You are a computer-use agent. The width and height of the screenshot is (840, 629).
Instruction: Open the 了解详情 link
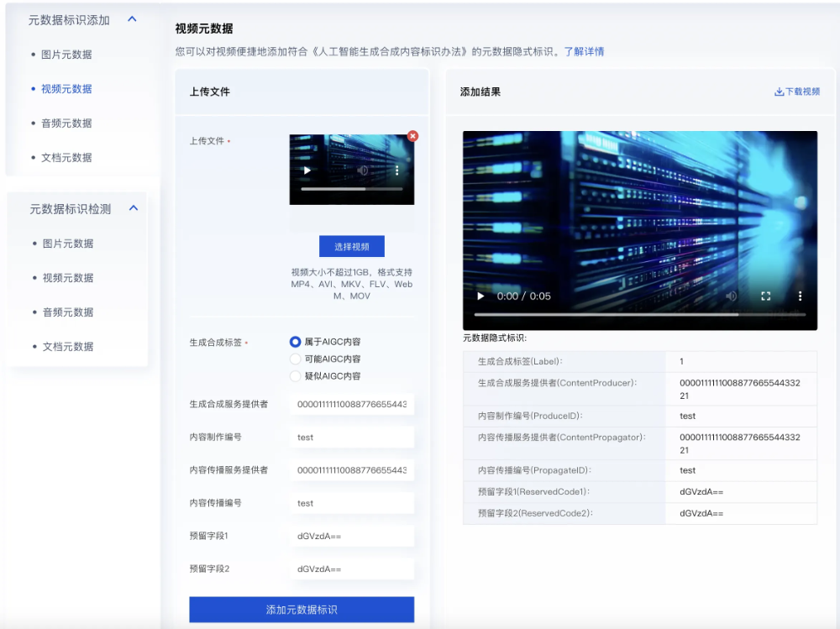click(584, 51)
